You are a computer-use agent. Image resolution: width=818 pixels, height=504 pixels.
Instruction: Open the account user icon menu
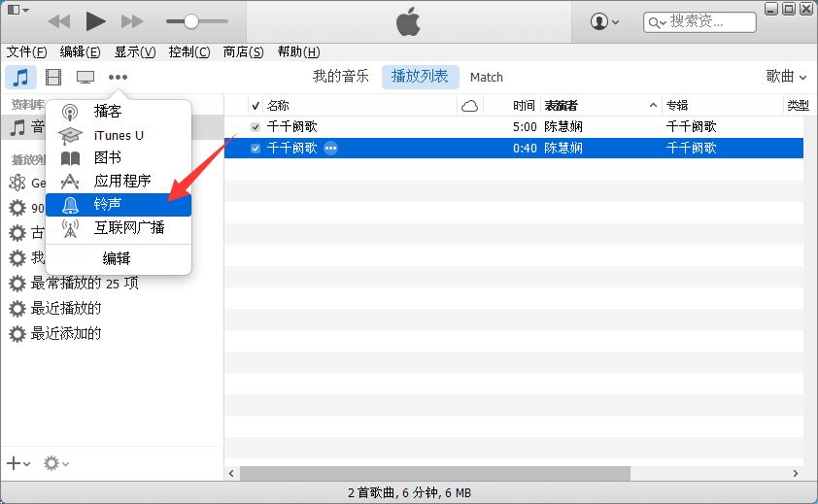604,21
